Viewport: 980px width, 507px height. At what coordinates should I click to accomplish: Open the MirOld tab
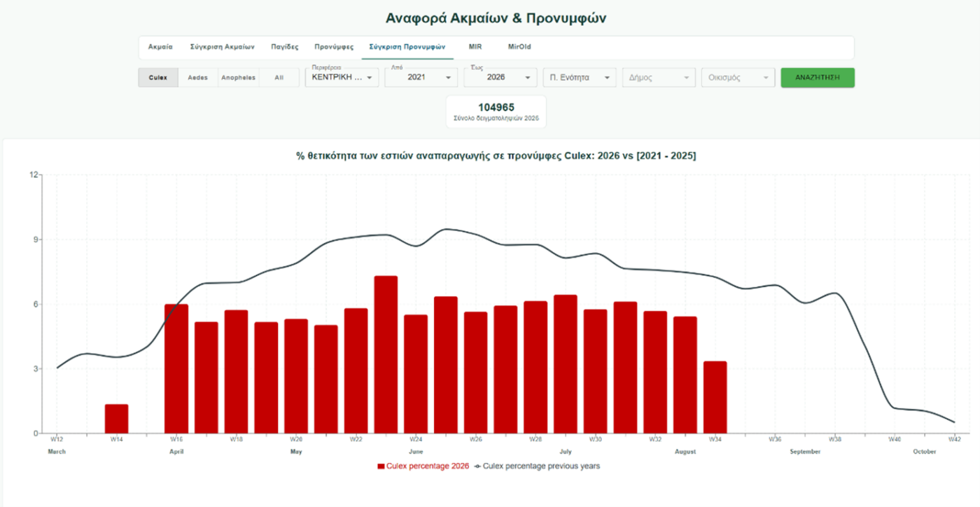point(519,47)
